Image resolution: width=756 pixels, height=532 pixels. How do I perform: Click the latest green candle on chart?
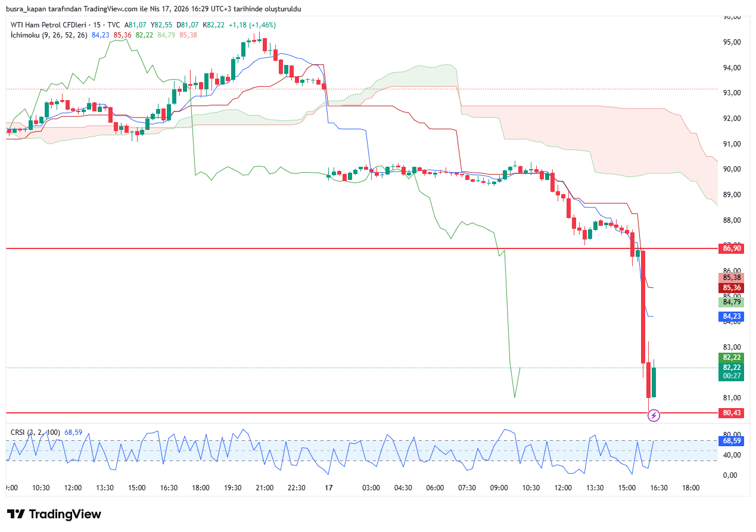point(654,382)
